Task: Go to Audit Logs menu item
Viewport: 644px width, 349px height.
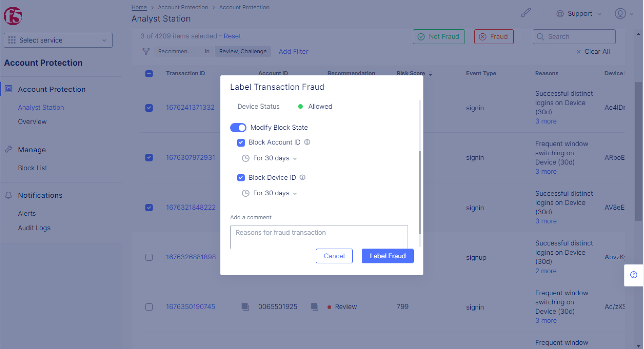Action: (34, 228)
